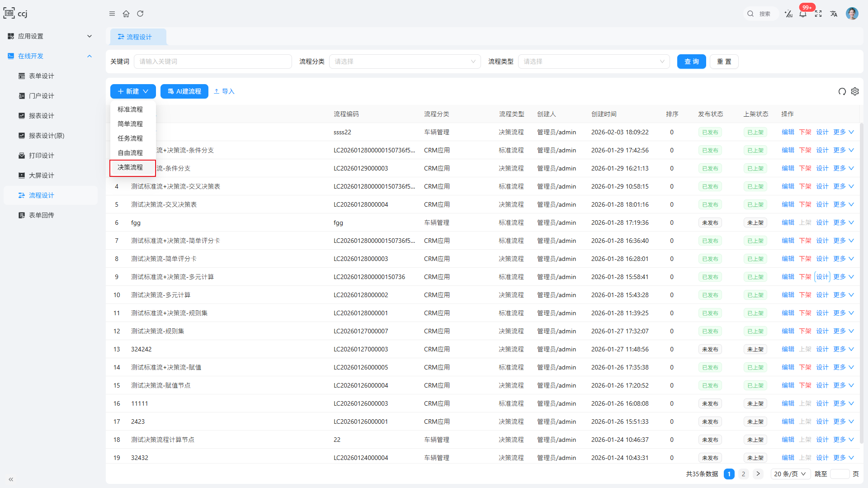Go to page 2 of results
Image resolution: width=868 pixels, height=488 pixels.
point(743,474)
